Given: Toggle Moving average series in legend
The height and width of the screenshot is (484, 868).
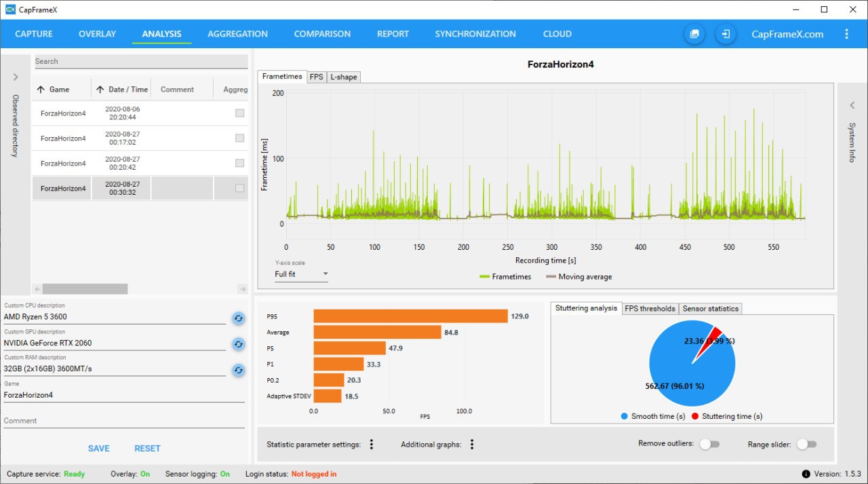Looking at the screenshot, I should click(579, 277).
